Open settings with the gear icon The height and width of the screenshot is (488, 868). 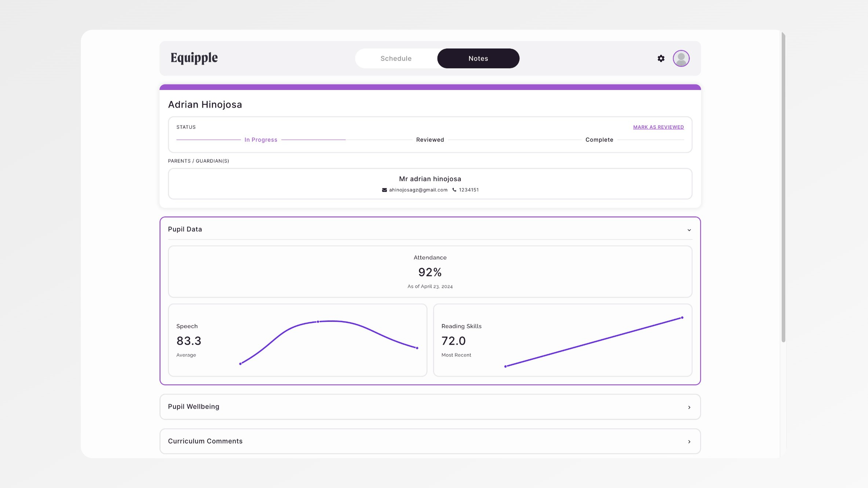coord(661,58)
